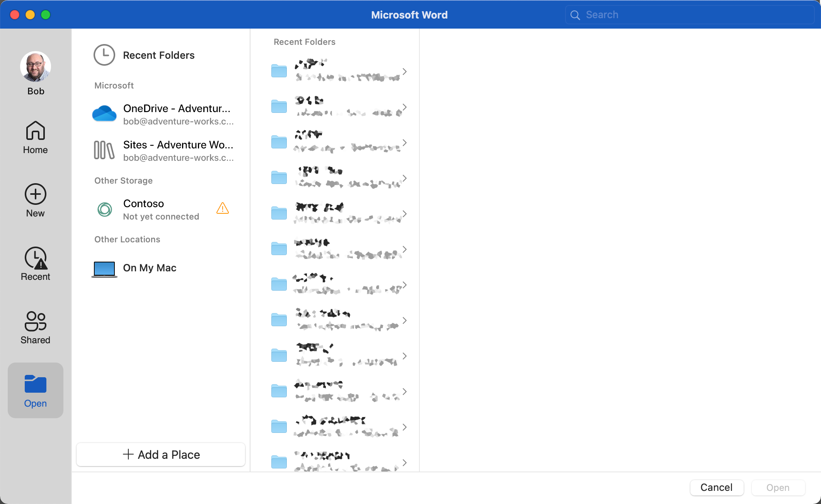Click the Add a Place button
The height and width of the screenshot is (504, 821).
160,455
